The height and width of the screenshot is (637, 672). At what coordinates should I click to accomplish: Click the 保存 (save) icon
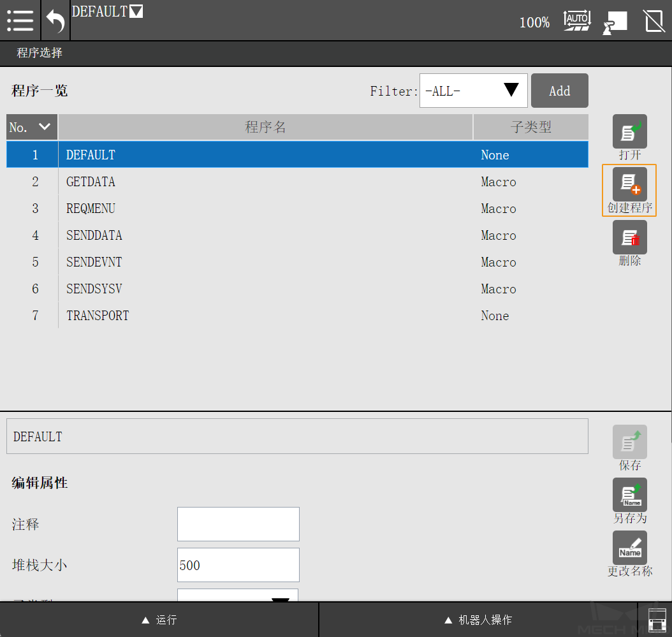pos(629,442)
